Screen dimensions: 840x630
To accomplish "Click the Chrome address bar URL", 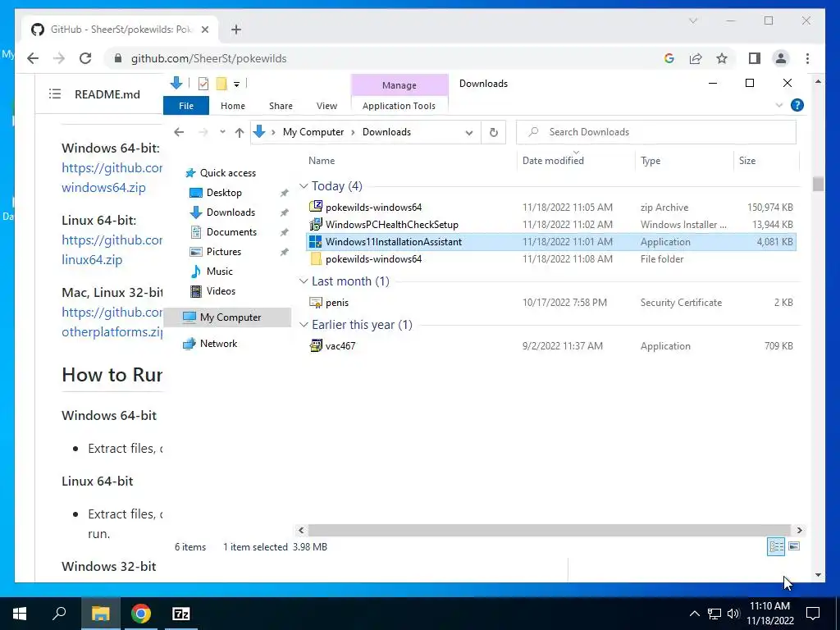I will (208, 58).
